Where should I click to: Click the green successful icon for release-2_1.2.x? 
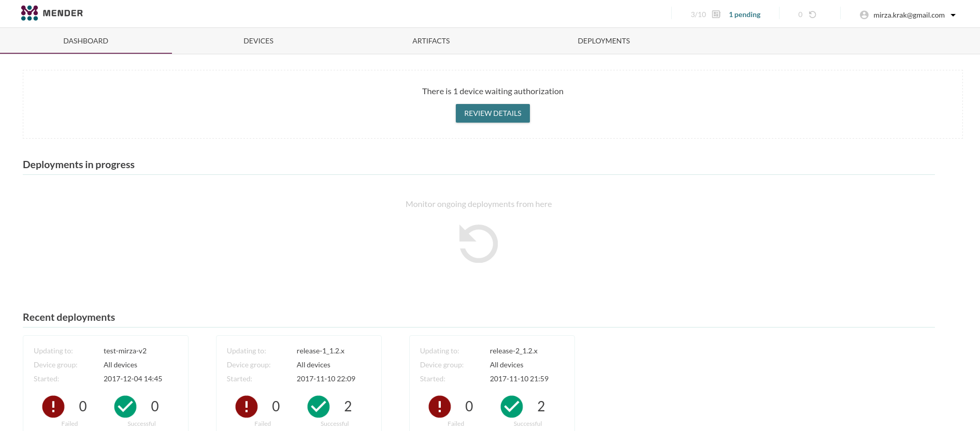click(x=512, y=407)
